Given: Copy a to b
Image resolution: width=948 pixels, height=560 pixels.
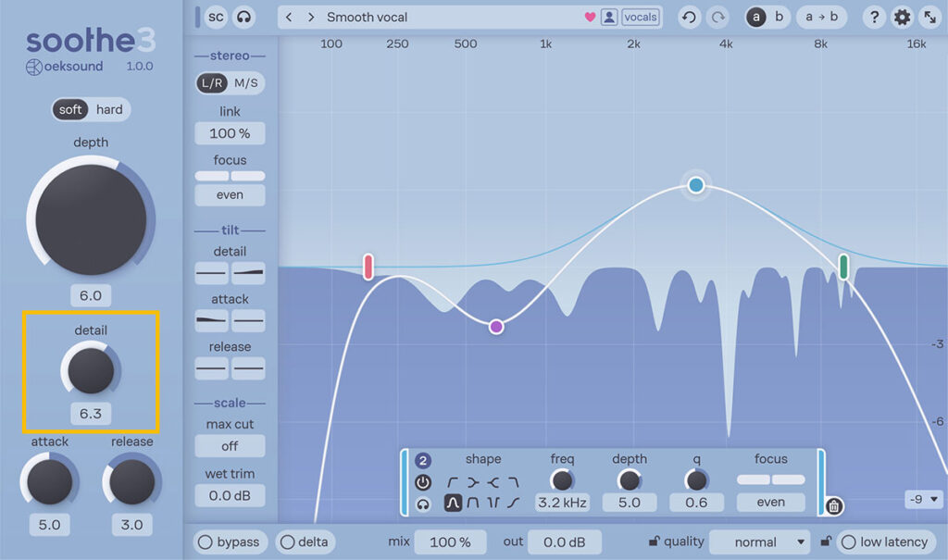Looking at the screenshot, I should [x=822, y=17].
